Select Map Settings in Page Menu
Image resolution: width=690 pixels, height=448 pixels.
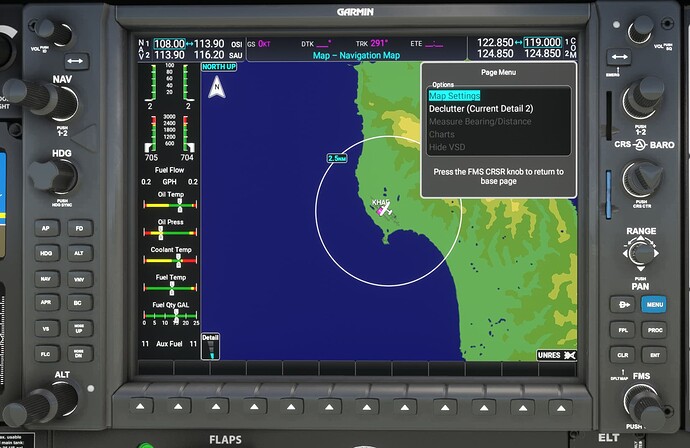coord(455,95)
